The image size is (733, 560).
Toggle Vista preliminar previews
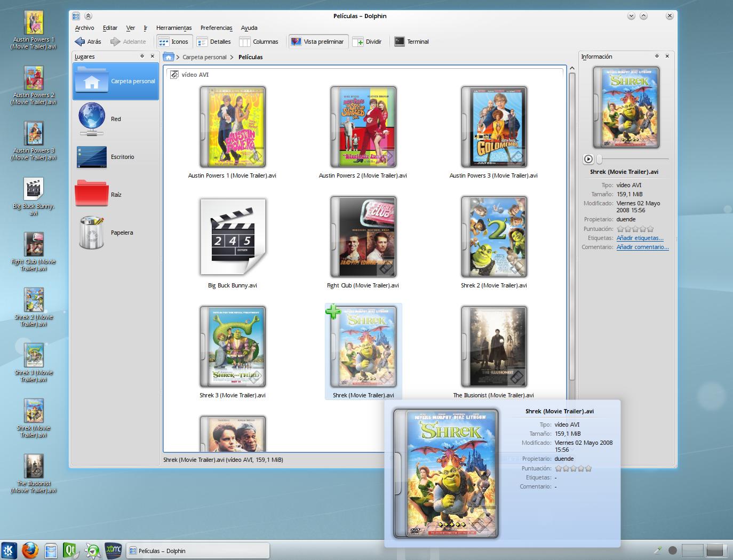[x=318, y=42]
